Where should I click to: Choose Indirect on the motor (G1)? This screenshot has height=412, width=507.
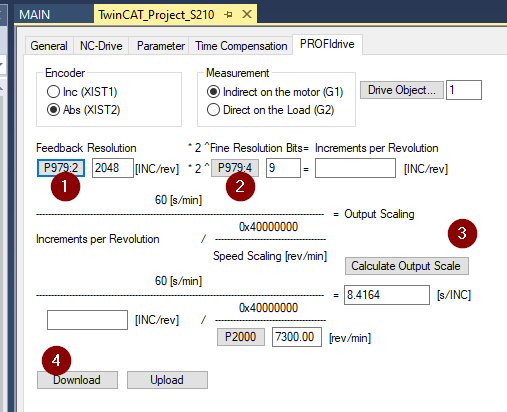(213, 92)
